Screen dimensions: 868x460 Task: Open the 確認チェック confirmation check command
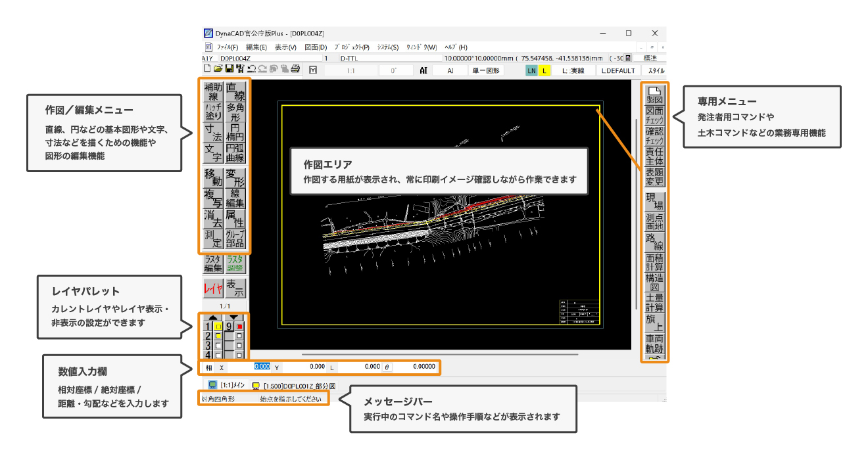click(x=654, y=135)
